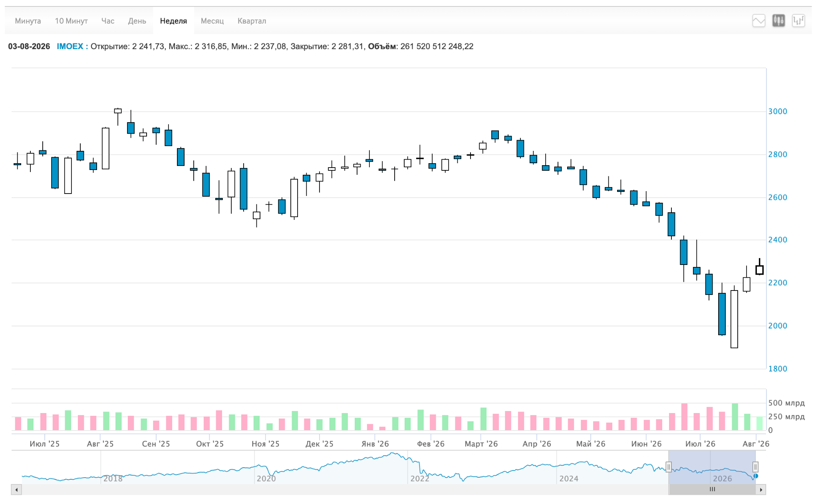Click the Авг '25 date axis label
Image resolution: width=818 pixels, height=504 pixels.
tap(100, 444)
